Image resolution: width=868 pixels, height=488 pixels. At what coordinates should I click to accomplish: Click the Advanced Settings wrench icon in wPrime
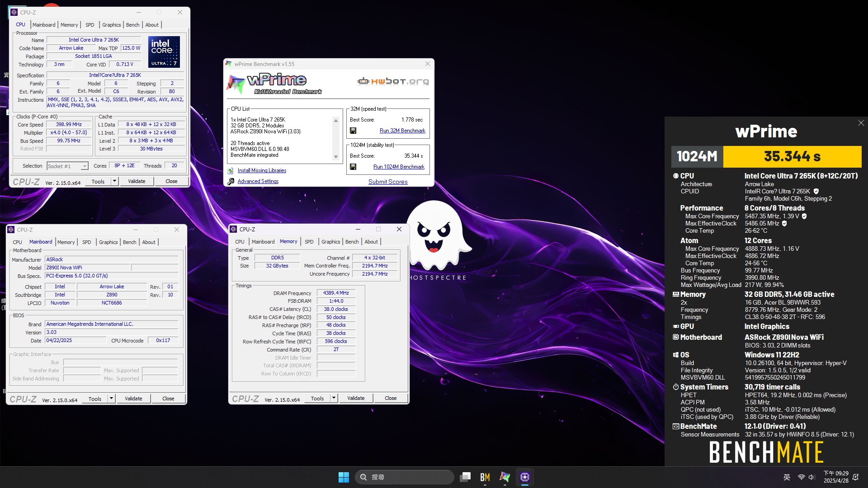click(x=231, y=181)
